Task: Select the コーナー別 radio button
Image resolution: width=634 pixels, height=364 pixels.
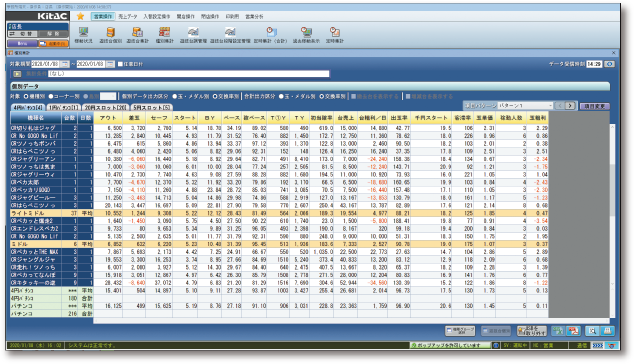Action: (51, 96)
